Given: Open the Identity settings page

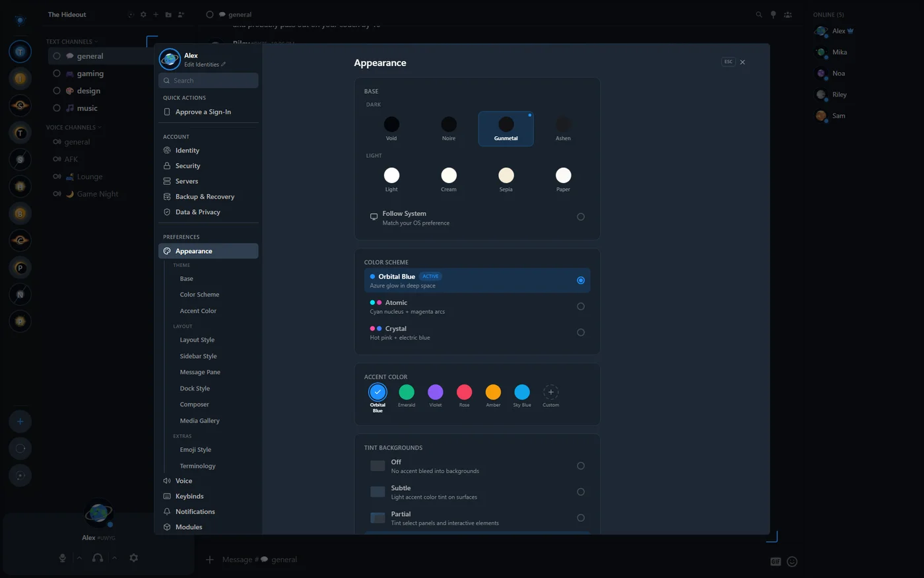Looking at the screenshot, I should point(209,151).
